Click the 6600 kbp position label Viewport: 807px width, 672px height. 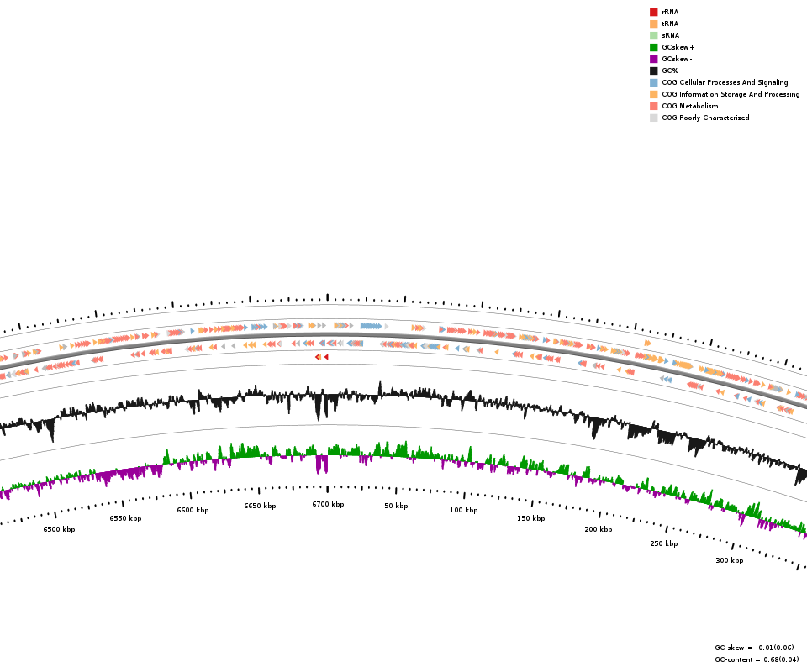193,510
